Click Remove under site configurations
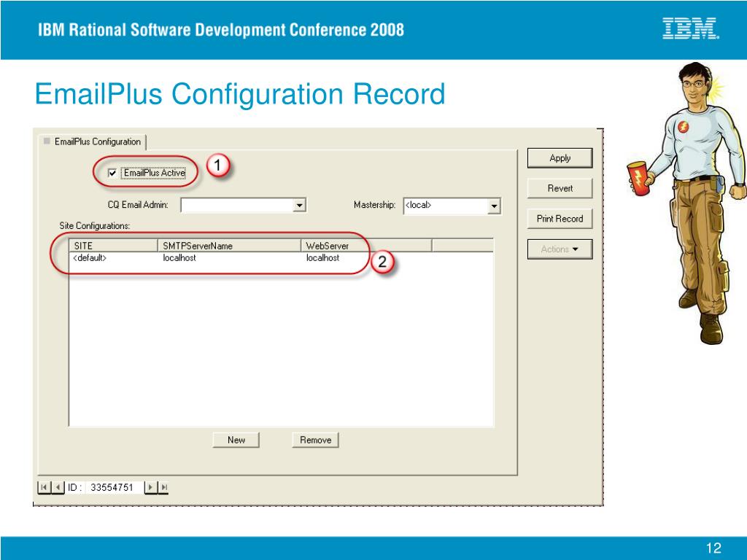 315,440
